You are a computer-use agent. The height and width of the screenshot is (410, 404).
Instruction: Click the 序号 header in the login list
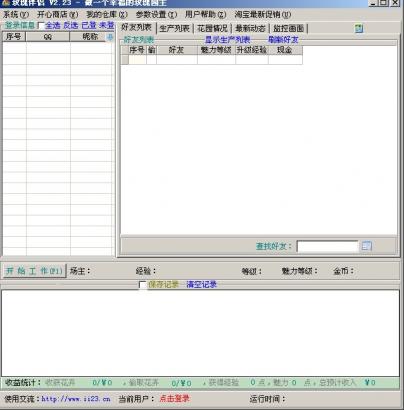point(14,37)
